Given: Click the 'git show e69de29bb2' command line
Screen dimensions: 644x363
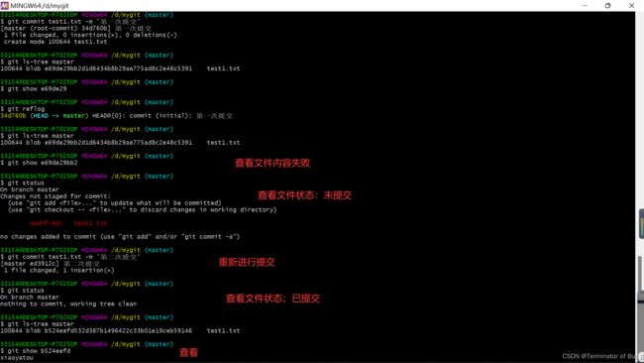Looking at the screenshot, I should tap(39, 163).
